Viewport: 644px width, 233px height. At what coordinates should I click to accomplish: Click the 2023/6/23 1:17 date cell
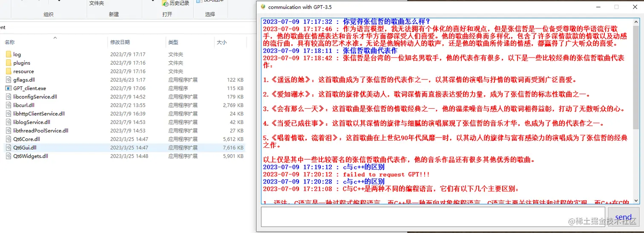pyautogui.click(x=128, y=80)
